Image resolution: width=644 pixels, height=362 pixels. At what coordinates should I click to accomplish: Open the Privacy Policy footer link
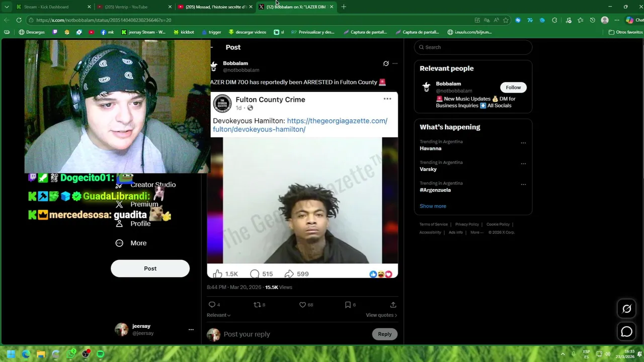(467, 224)
